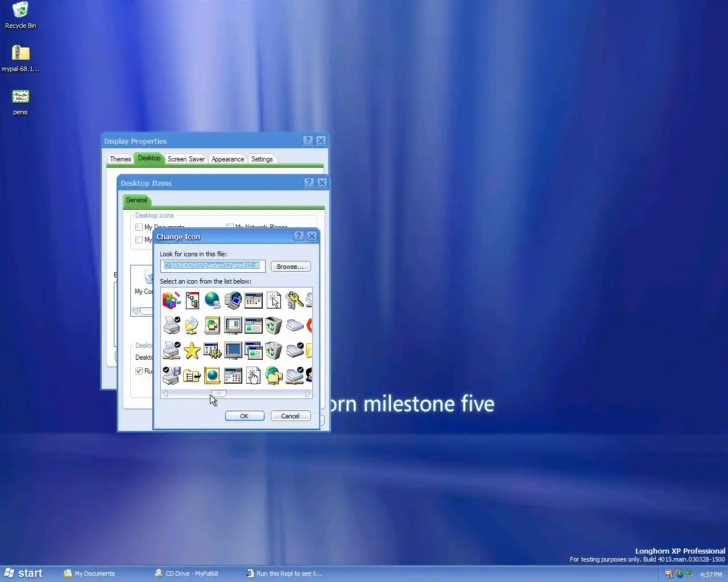Select the colorful defragmenter blocks icon
Viewport: 728px width, 582px height.
coord(171,300)
